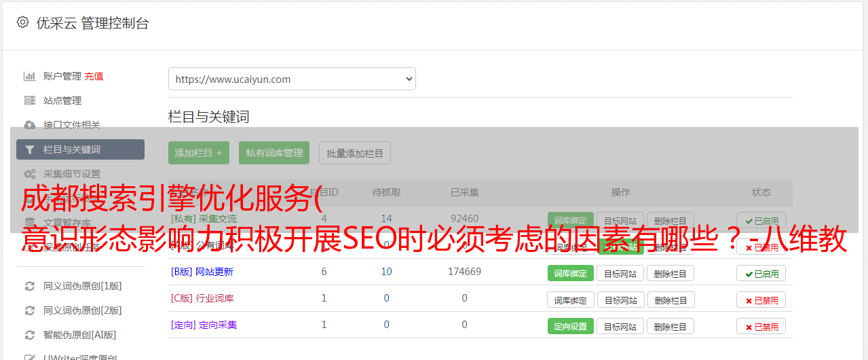Click the 待抓取 value 10 for 网站更新
The height and width of the screenshot is (360, 868).
[387, 272]
